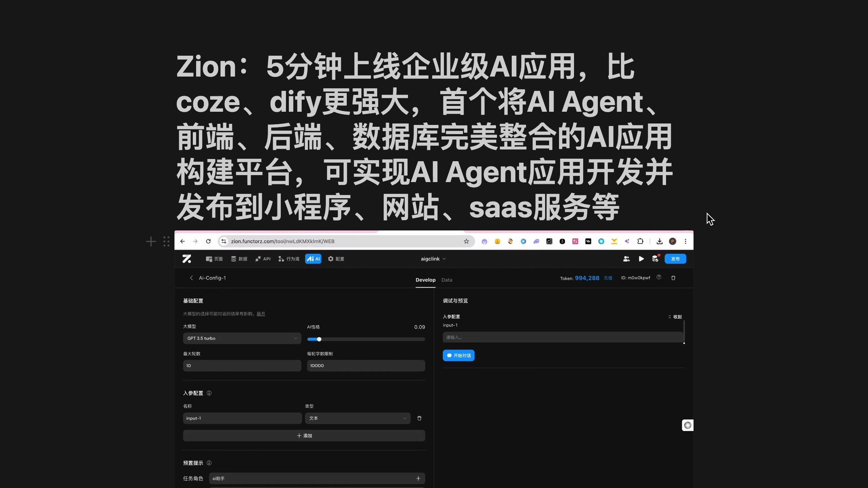The height and width of the screenshot is (488, 868).
Task: Click the preview play icon
Action: click(x=641, y=259)
